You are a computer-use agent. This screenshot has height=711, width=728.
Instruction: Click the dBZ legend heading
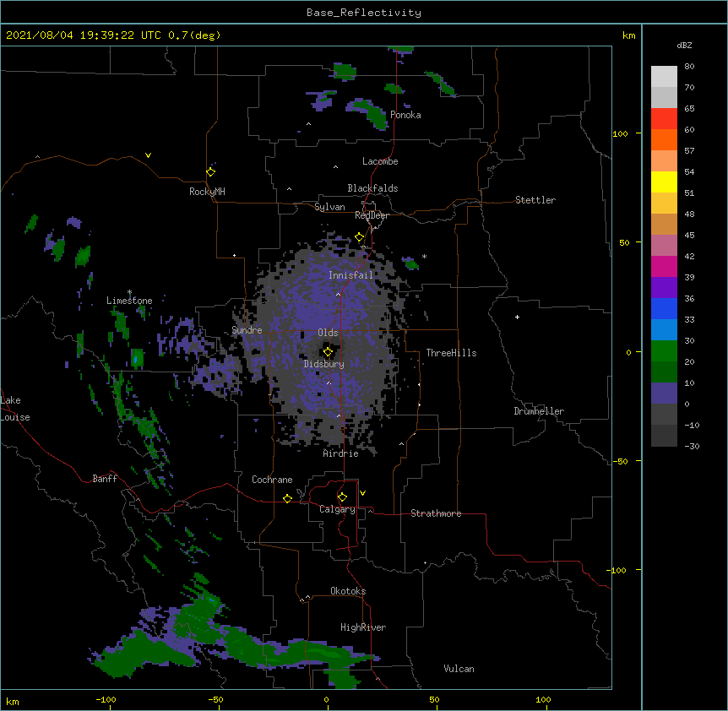coord(684,46)
